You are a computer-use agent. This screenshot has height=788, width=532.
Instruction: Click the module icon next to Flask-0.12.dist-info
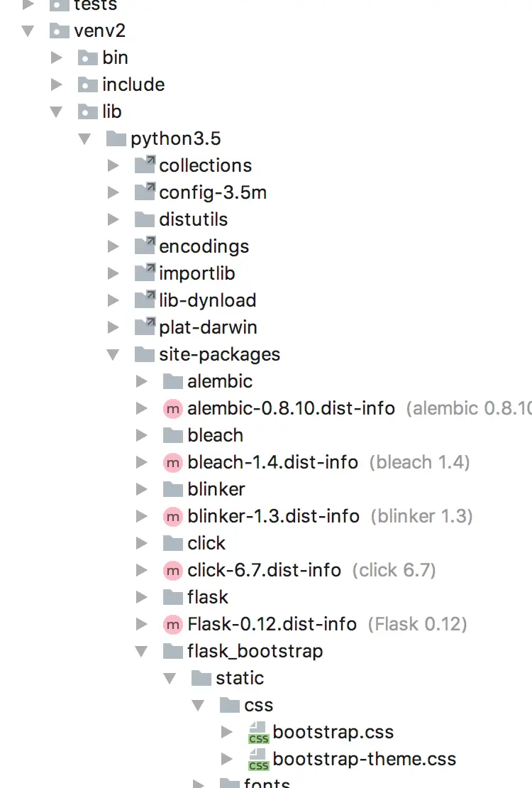[x=173, y=624]
